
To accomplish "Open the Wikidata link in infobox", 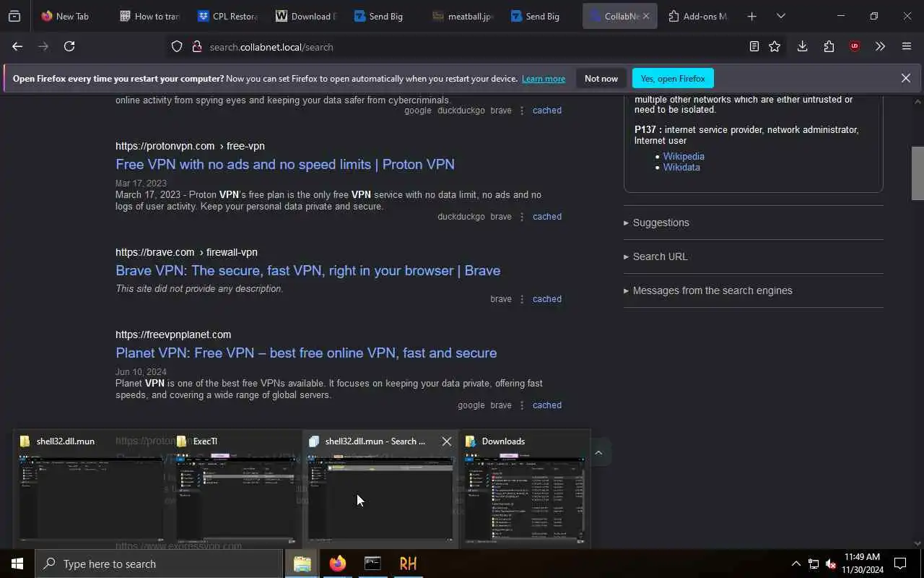I will [681, 167].
